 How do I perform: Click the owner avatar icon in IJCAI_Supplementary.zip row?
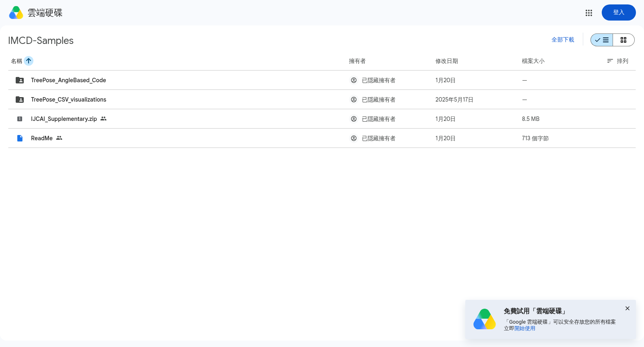click(x=354, y=119)
